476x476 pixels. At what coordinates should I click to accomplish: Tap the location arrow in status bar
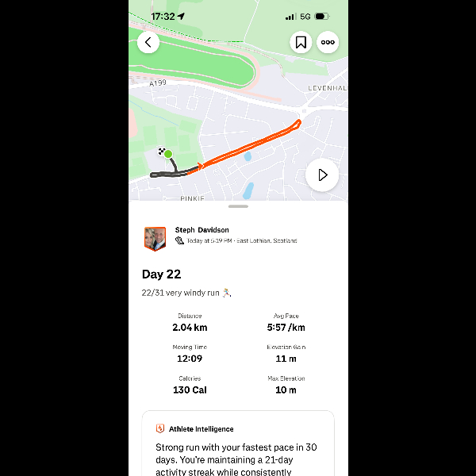click(x=181, y=16)
